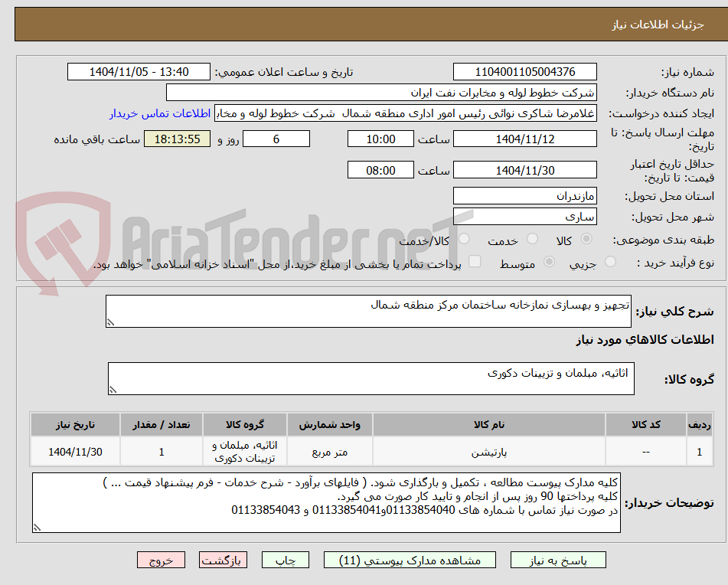Click the remaining days field showing 6
Image resolution: width=728 pixels, height=585 pixels.
pos(276,139)
